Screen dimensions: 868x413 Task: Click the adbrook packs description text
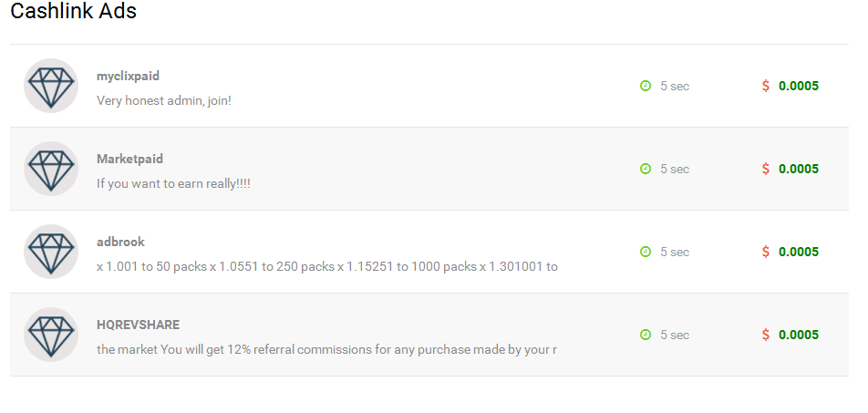click(326, 266)
